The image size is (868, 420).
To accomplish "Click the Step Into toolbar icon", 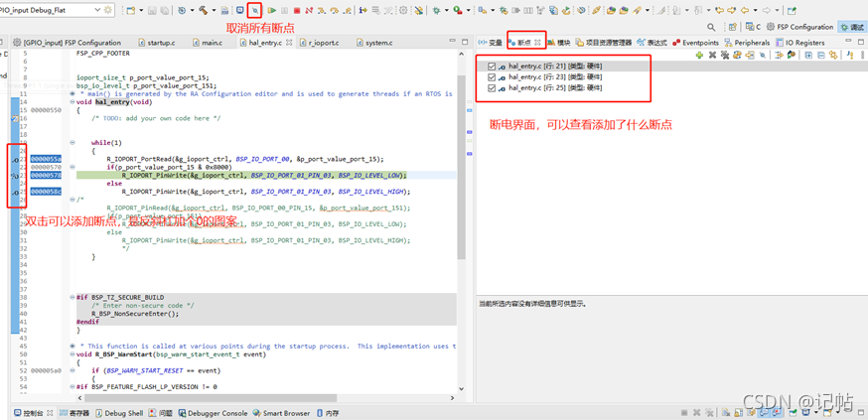I will 322,10.
